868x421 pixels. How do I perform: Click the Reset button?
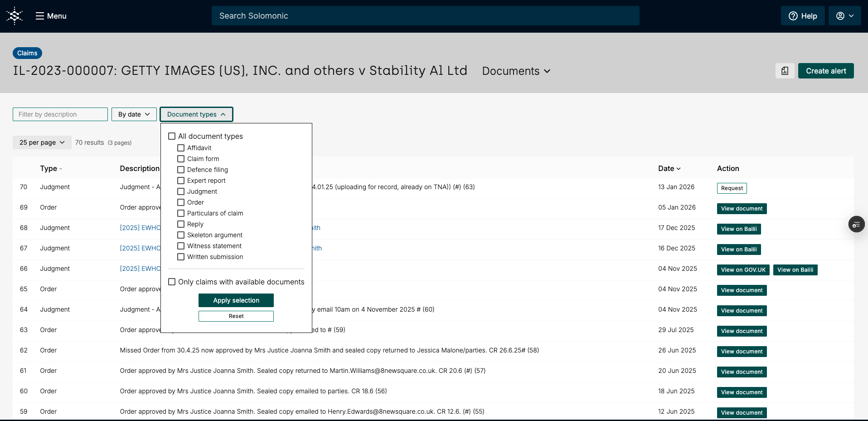[x=236, y=316]
